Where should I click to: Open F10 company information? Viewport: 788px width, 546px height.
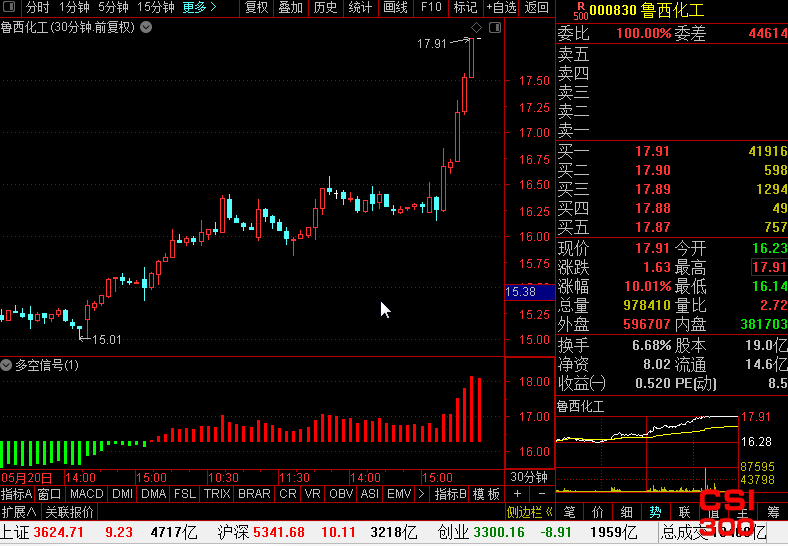pyautogui.click(x=431, y=7)
